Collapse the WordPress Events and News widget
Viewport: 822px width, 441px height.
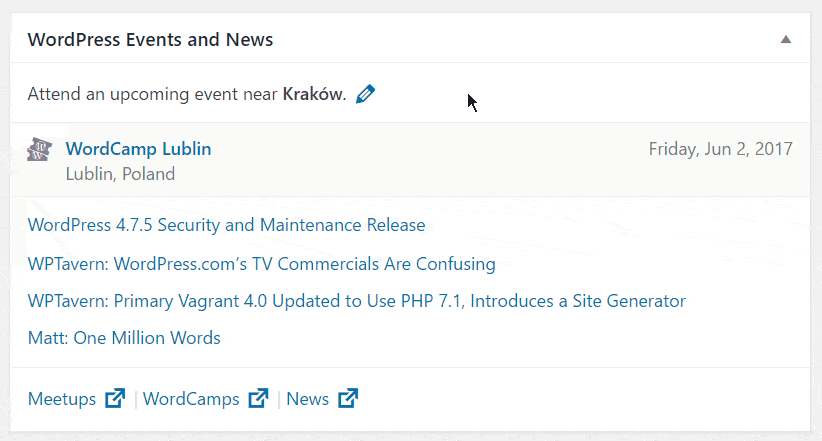click(x=786, y=40)
